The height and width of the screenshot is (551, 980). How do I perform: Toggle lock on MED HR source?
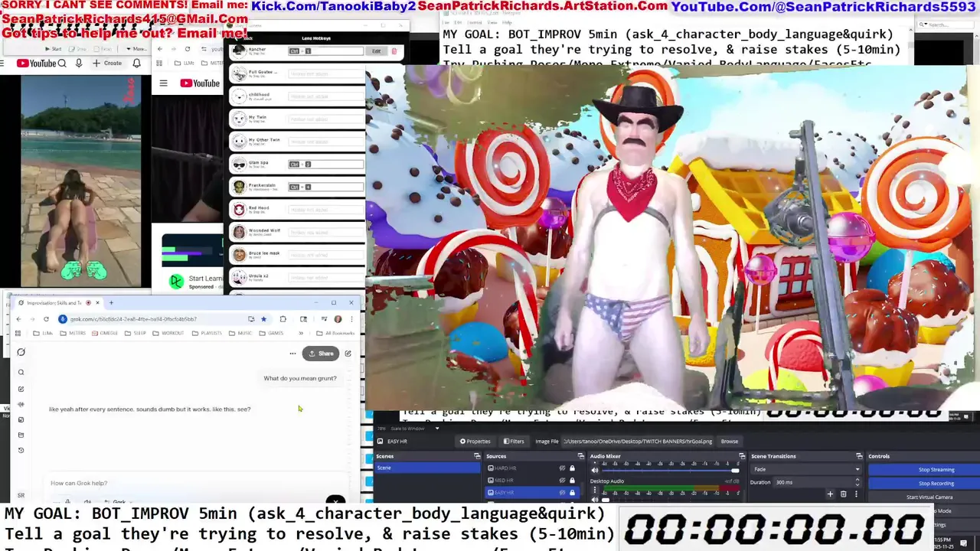tap(572, 481)
